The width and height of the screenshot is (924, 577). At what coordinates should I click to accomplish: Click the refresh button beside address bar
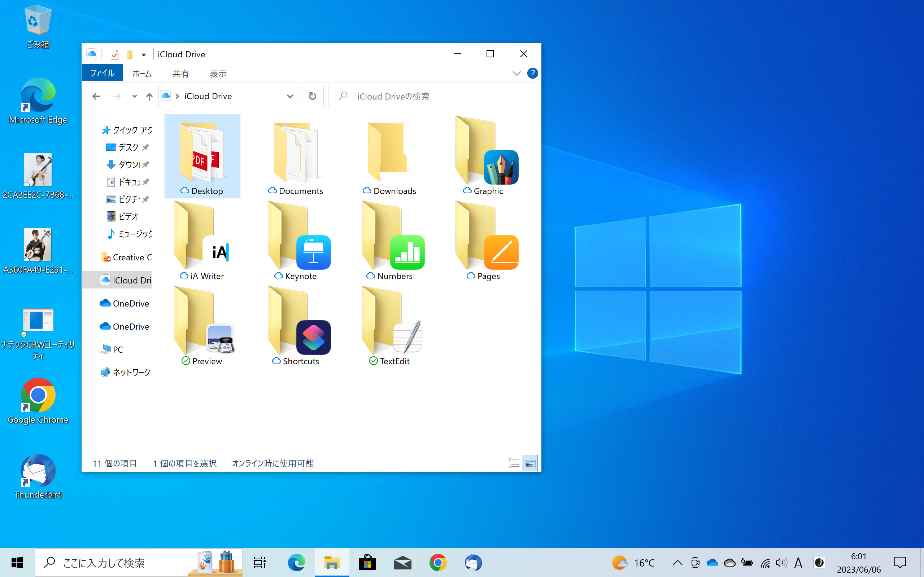(x=312, y=96)
